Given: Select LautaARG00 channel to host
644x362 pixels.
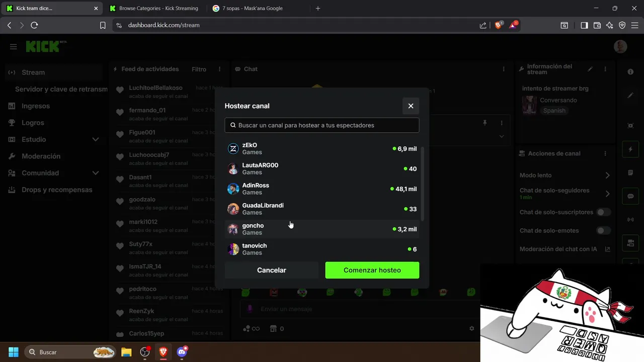Looking at the screenshot, I should click(x=322, y=169).
